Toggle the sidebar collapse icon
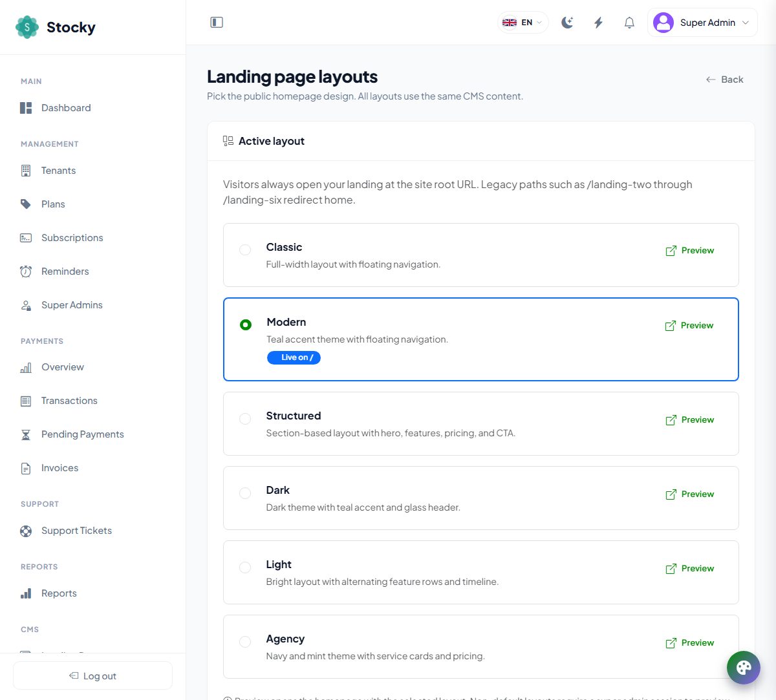The height and width of the screenshot is (700, 776). 217,23
